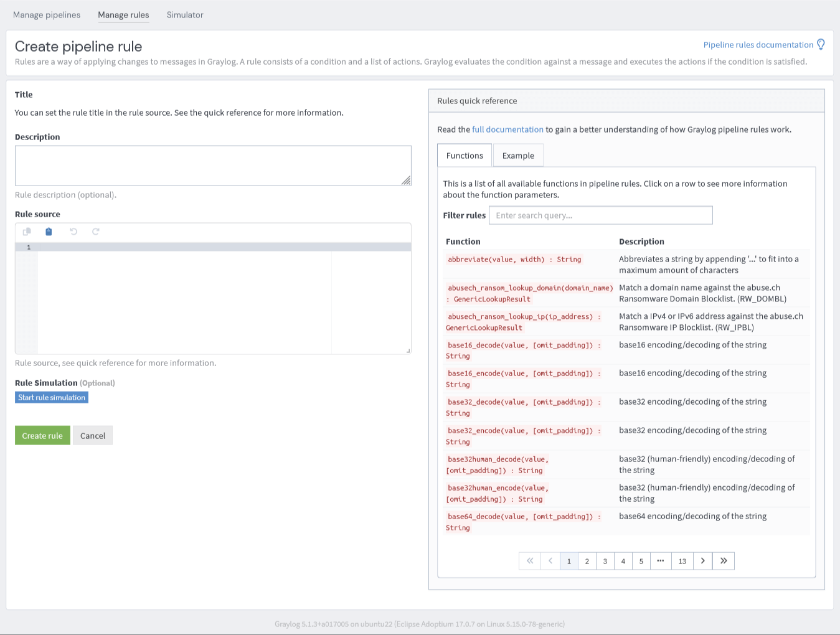Expand the abusech_ransom_lookup_ip function row
The height and width of the screenshot is (635, 840).
click(626, 322)
